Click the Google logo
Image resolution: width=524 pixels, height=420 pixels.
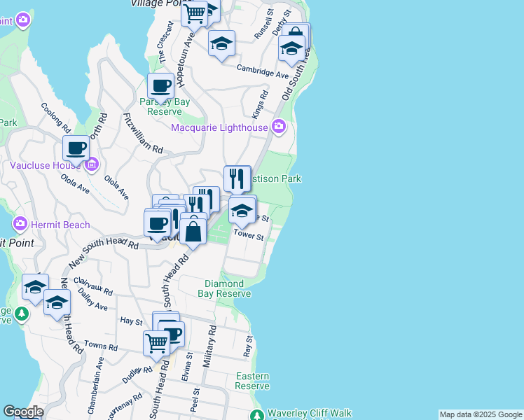pyautogui.click(x=23, y=412)
